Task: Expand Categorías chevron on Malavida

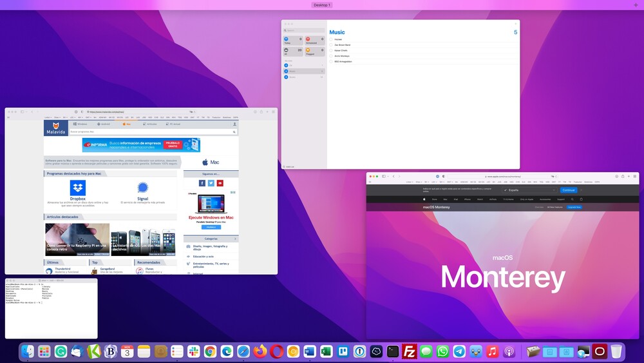Action: click(235, 239)
